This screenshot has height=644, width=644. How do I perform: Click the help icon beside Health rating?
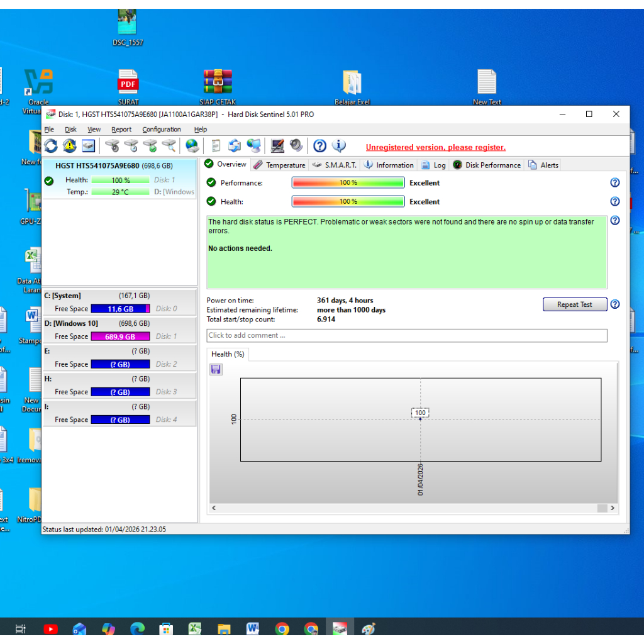tap(615, 202)
